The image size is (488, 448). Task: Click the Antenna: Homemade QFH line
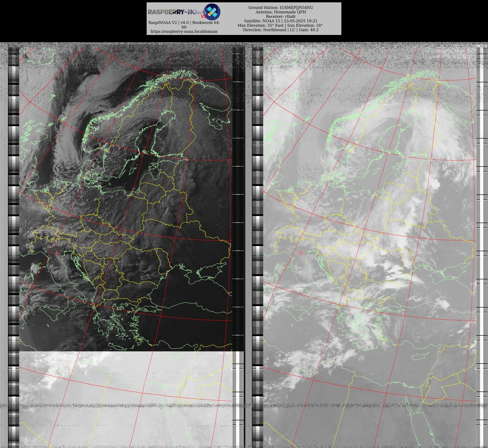point(281,12)
